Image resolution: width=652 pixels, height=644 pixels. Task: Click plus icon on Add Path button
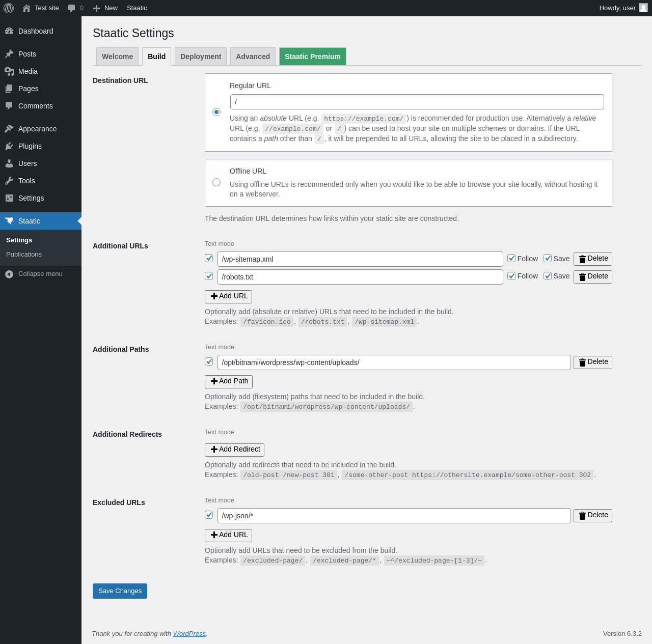(x=214, y=381)
